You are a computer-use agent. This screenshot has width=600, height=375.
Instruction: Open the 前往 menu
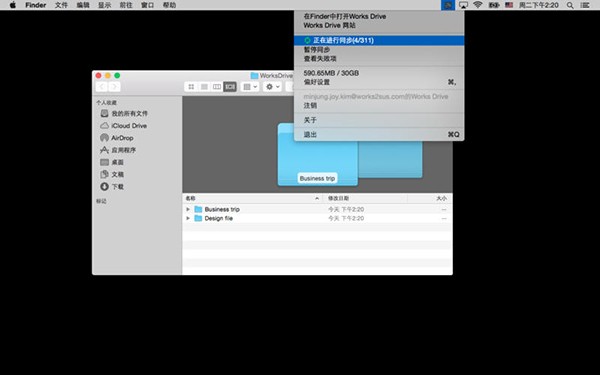(x=126, y=5)
